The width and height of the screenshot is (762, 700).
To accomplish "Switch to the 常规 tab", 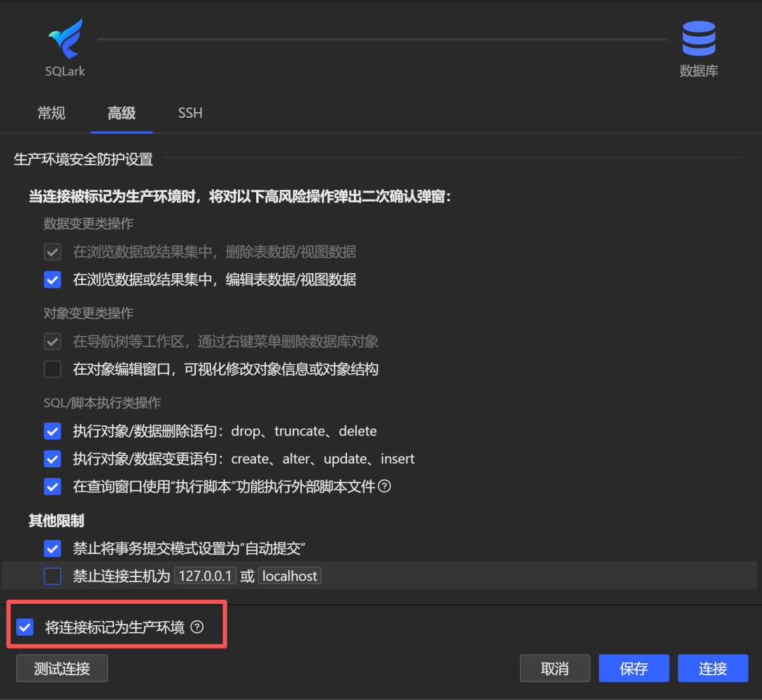I will 52,114.
